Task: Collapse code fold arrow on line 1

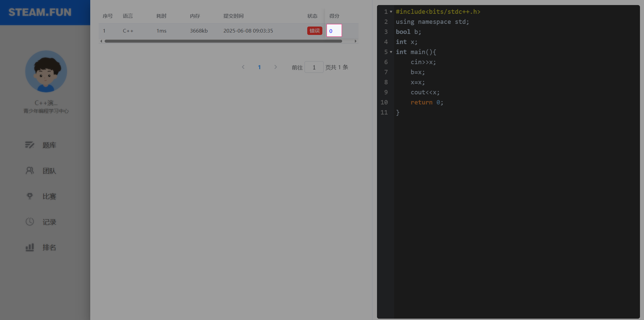Action: (391, 12)
